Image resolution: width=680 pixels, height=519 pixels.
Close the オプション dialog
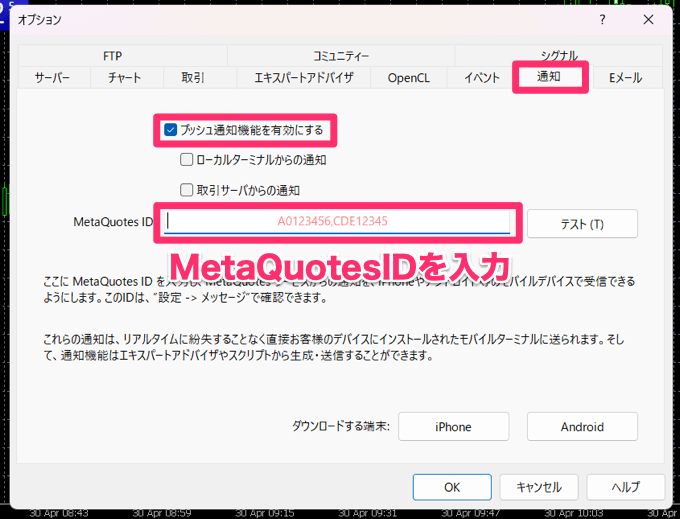648,20
